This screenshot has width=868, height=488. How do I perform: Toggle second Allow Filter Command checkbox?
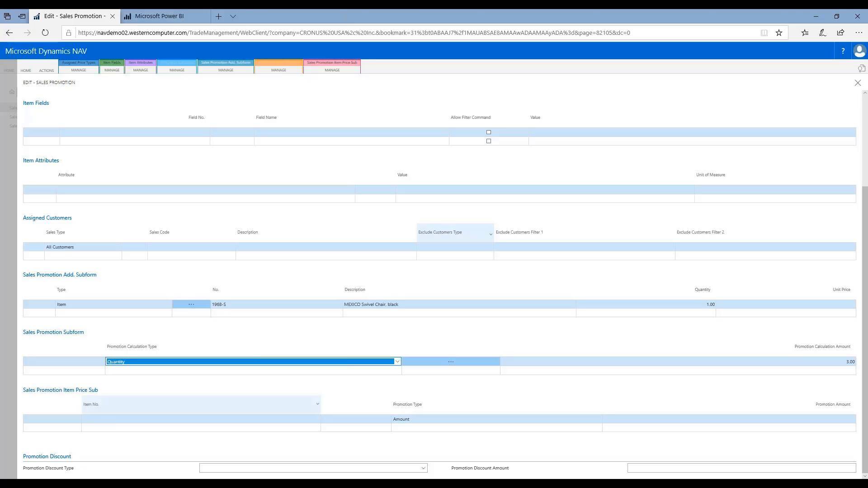pos(488,141)
